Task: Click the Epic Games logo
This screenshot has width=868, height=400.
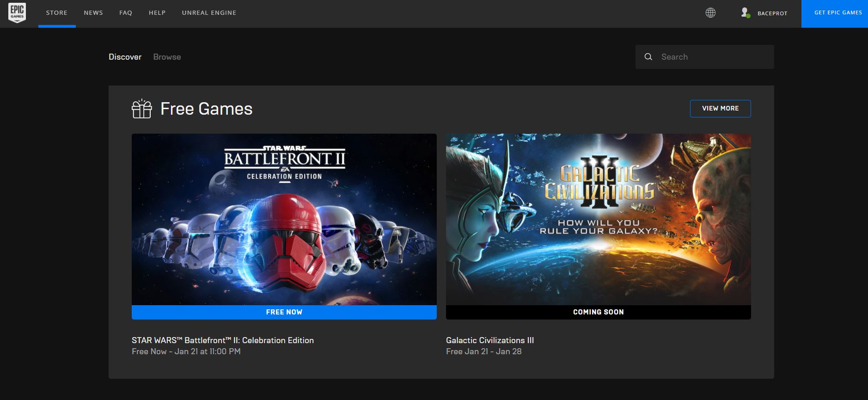Action: point(17,13)
